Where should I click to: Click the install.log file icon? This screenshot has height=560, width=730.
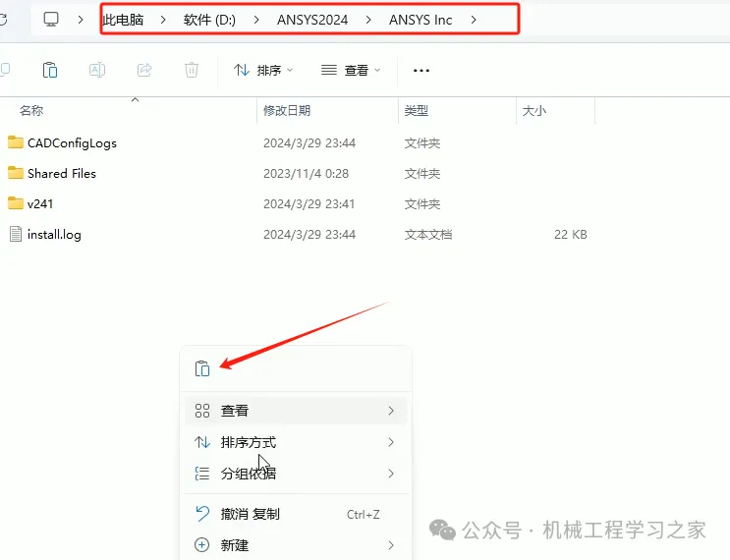(16, 234)
